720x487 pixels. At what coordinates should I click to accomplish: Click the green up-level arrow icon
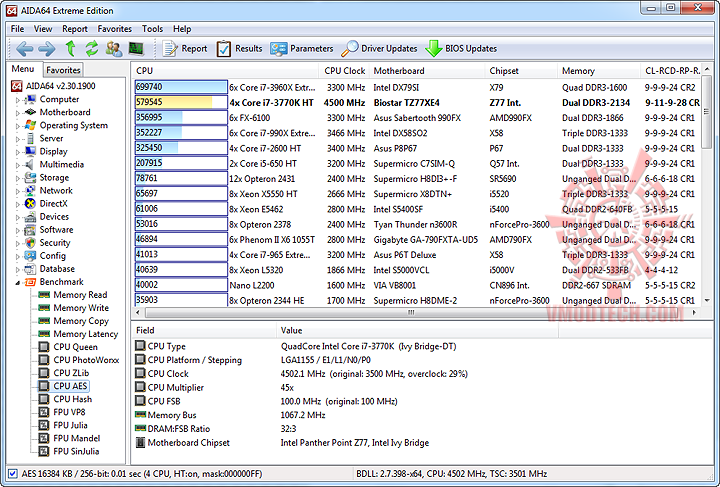tap(70, 48)
